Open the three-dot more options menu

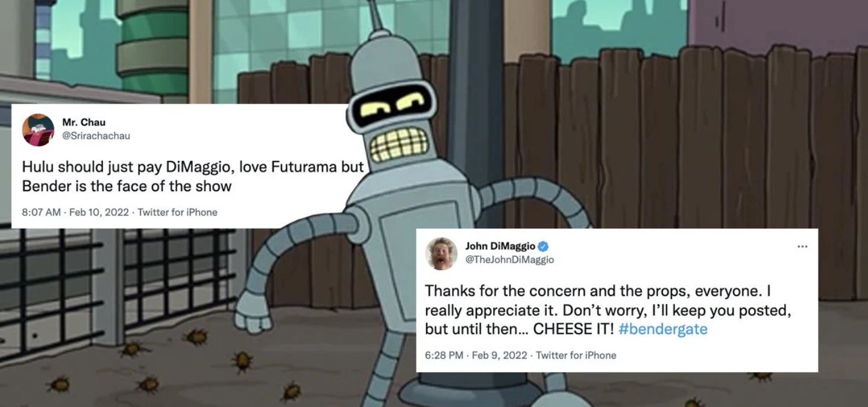(802, 247)
